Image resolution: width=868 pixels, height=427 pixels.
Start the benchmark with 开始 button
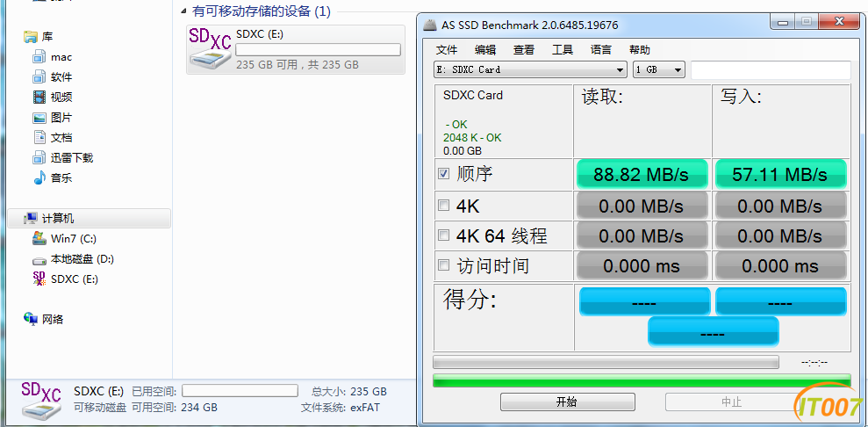568,402
